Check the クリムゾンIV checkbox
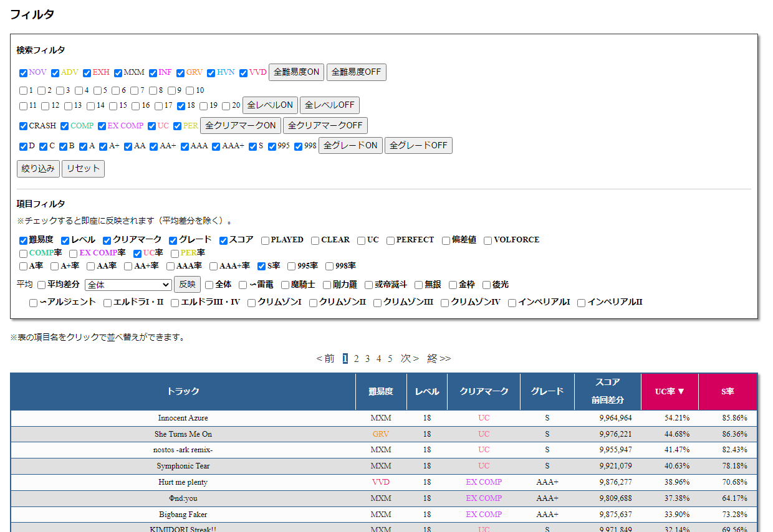773x532 pixels. point(445,303)
